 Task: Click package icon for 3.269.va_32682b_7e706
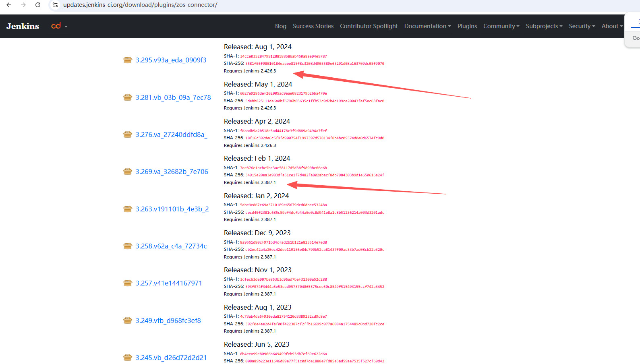[x=128, y=172]
